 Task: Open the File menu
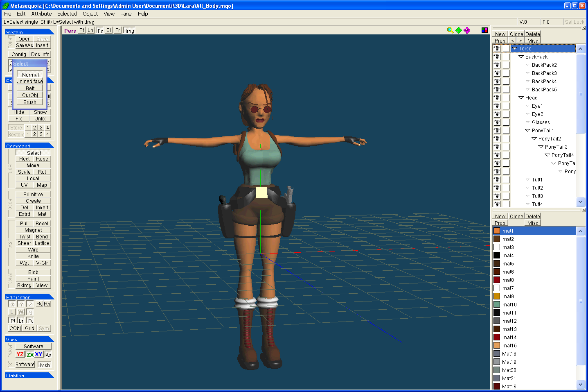click(8, 14)
